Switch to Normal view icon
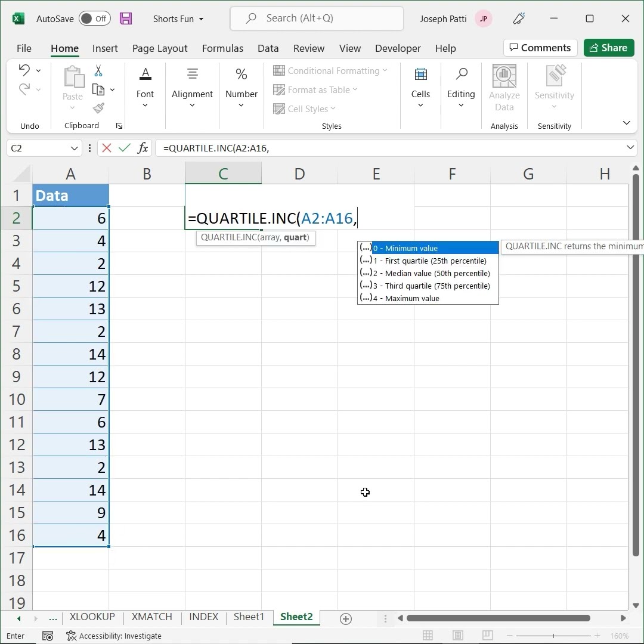The width and height of the screenshot is (644, 644). (x=428, y=636)
